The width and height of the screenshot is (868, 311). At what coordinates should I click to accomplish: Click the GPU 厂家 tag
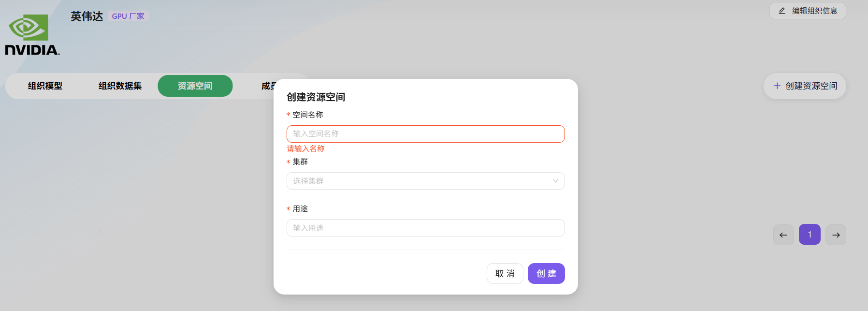pyautogui.click(x=128, y=15)
